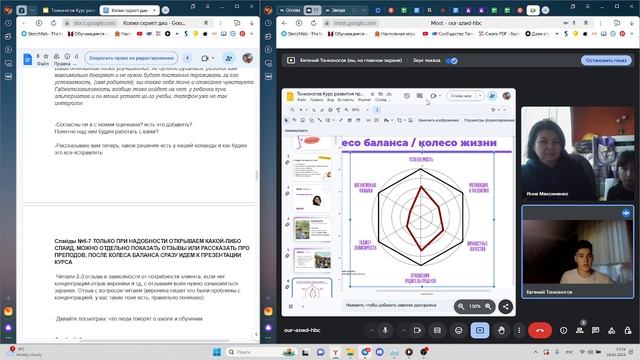Screen dimensions: 640x360
Task: Open the Edit menu in Slides
Action: 316,100
